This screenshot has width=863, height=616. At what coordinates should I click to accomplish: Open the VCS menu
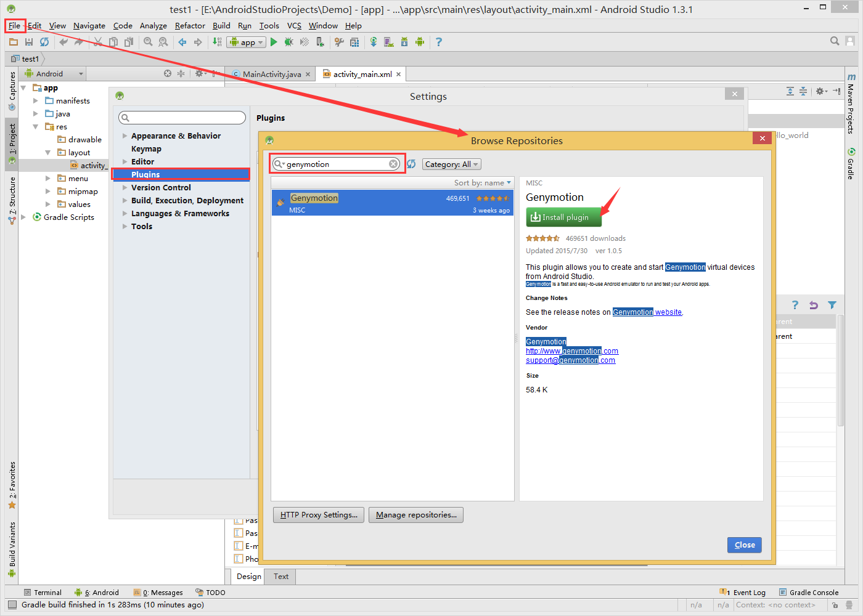click(294, 26)
